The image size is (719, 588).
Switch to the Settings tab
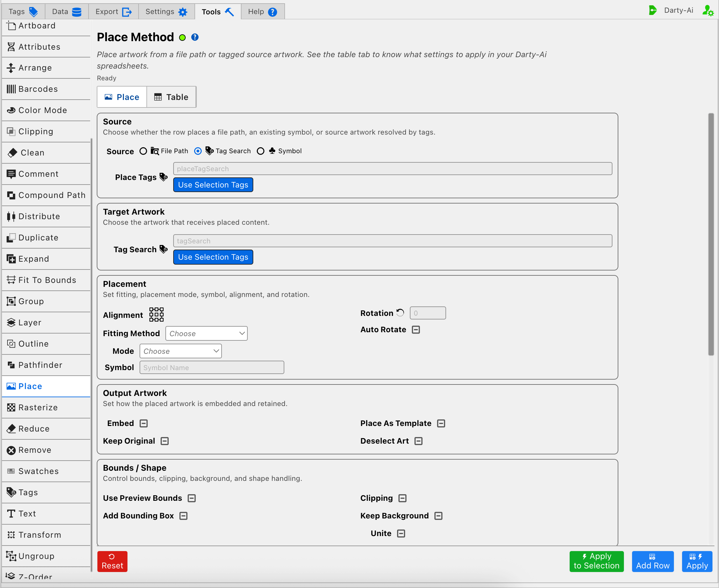coord(166,11)
